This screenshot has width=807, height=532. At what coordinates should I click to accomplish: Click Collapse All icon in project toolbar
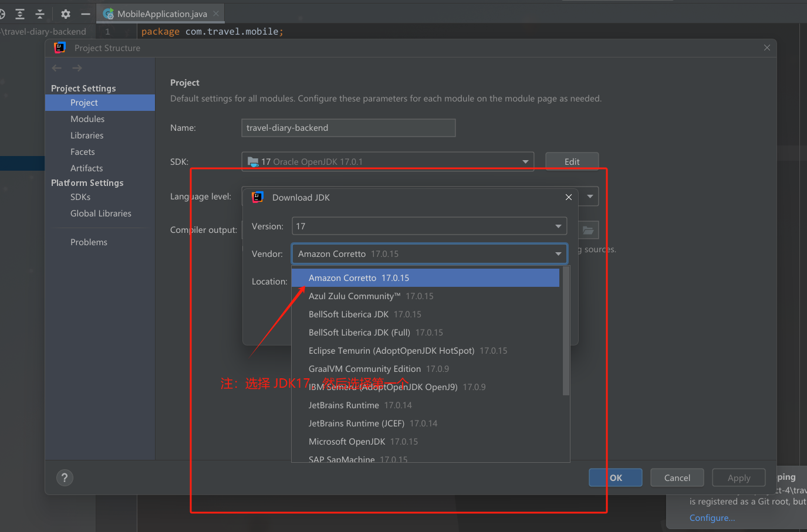tap(40, 13)
